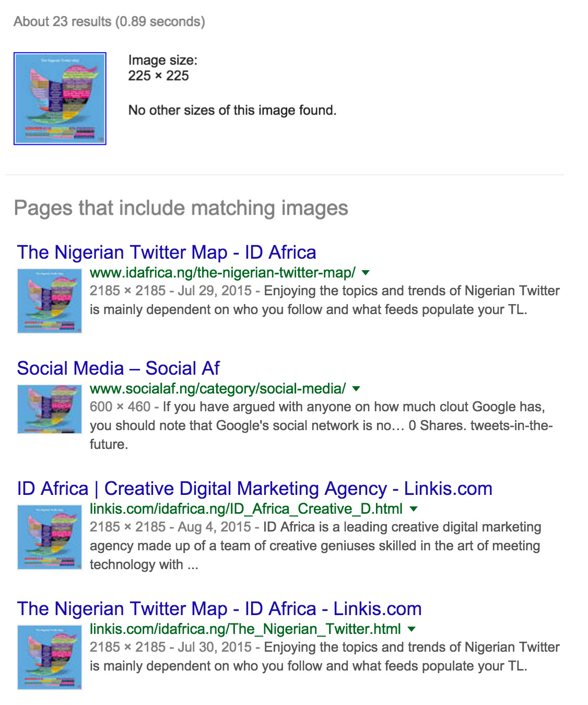588x705 pixels.
Task: Click thumbnail of the Social Af result
Action: (50, 409)
